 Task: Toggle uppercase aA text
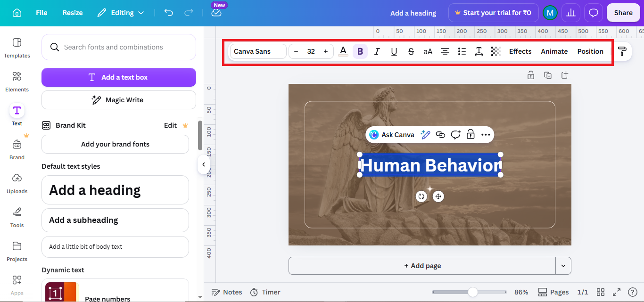click(x=428, y=51)
